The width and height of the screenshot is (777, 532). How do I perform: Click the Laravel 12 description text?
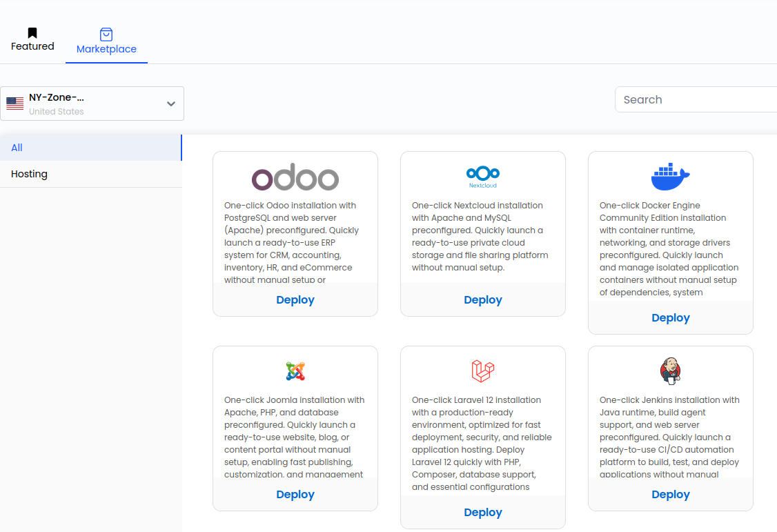pos(482,443)
